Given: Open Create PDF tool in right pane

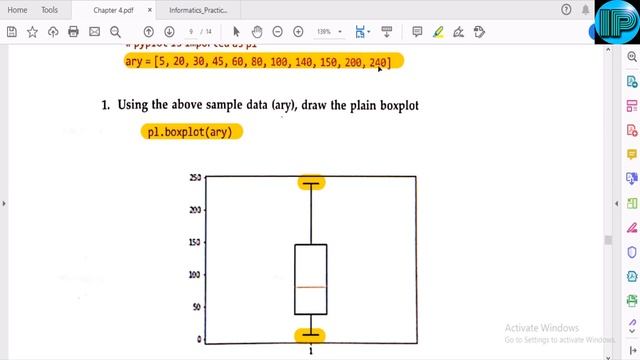Looking at the screenshot, I should [x=632, y=130].
